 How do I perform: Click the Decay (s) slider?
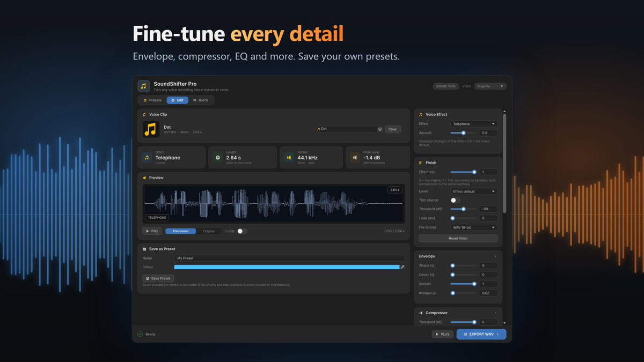[463, 275]
